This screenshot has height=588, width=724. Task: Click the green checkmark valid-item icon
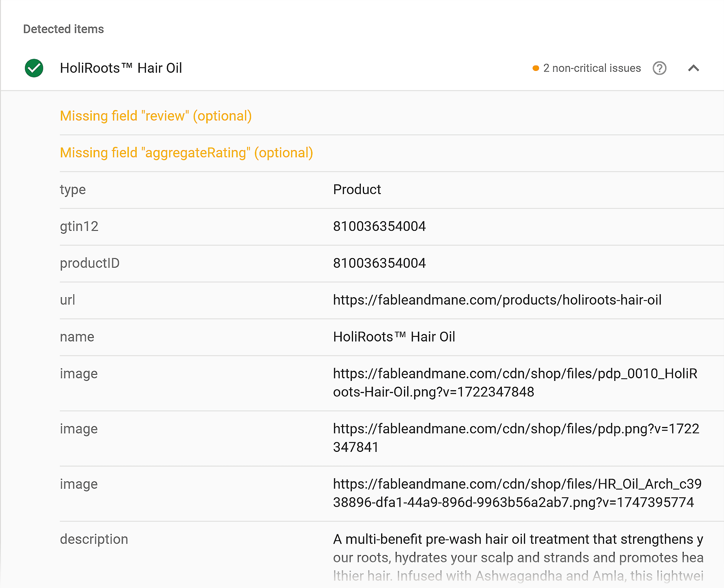point(34,68)
